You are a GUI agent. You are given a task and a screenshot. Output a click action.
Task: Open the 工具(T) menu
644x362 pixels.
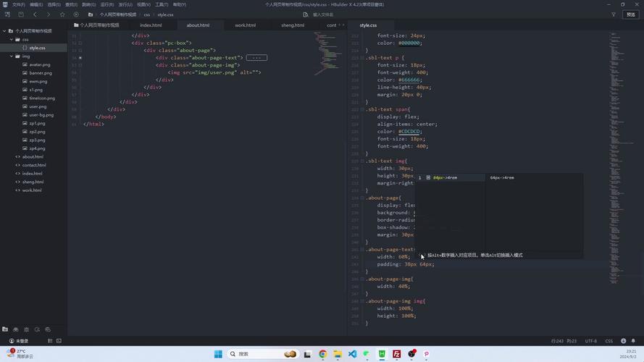click(x=162, y=4)
